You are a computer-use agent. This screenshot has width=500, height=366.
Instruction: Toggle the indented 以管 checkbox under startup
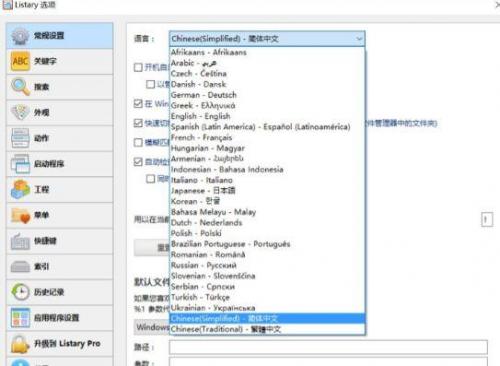coord(150,84)
